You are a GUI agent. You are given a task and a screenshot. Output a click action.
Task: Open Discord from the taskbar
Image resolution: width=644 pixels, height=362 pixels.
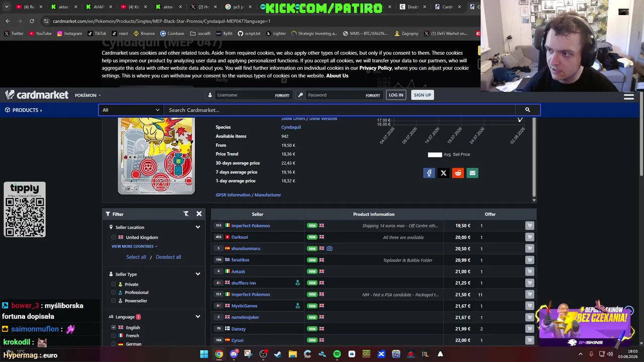click(x=233, y=354)
